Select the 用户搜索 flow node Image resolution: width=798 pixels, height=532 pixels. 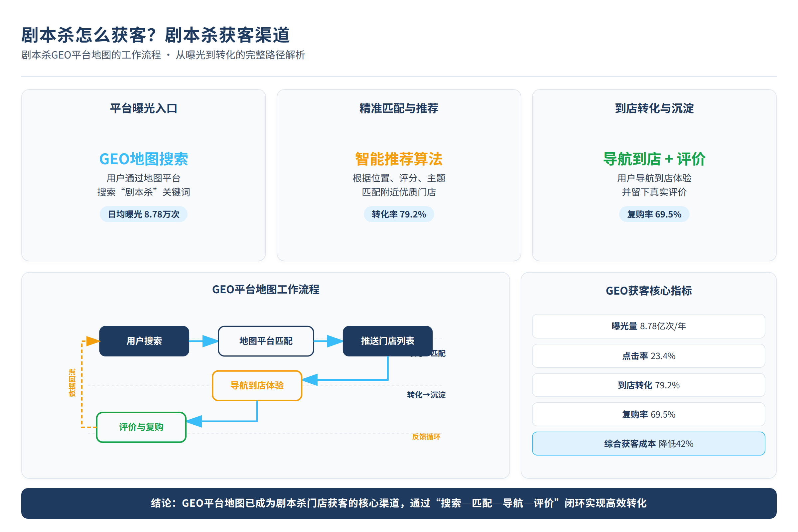144,341
